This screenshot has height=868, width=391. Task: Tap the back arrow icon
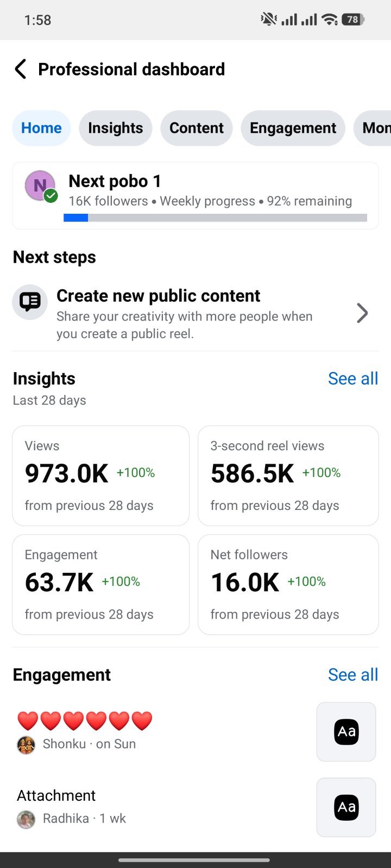click(x=20, y=69)
